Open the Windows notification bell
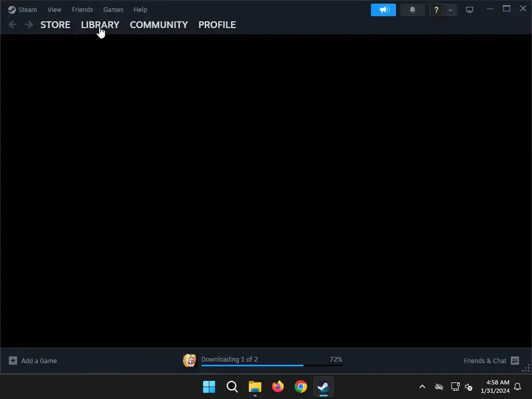This screenshot has width=532, height=399. [x=517, y=387]
